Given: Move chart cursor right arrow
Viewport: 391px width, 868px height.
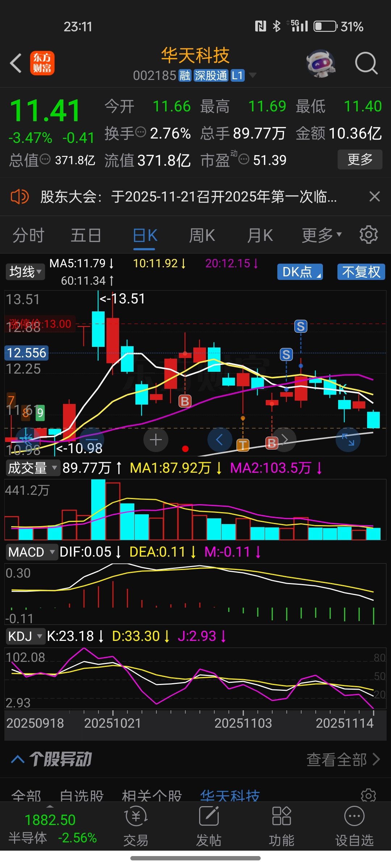Looking at the screenshot, I should [284, 440].
